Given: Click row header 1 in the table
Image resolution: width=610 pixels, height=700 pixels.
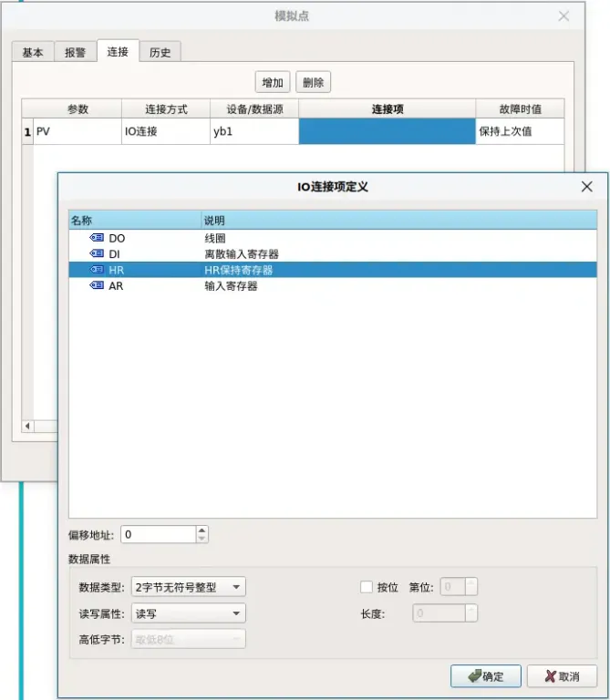Looking at the screenshot, I should pos(27,131).
